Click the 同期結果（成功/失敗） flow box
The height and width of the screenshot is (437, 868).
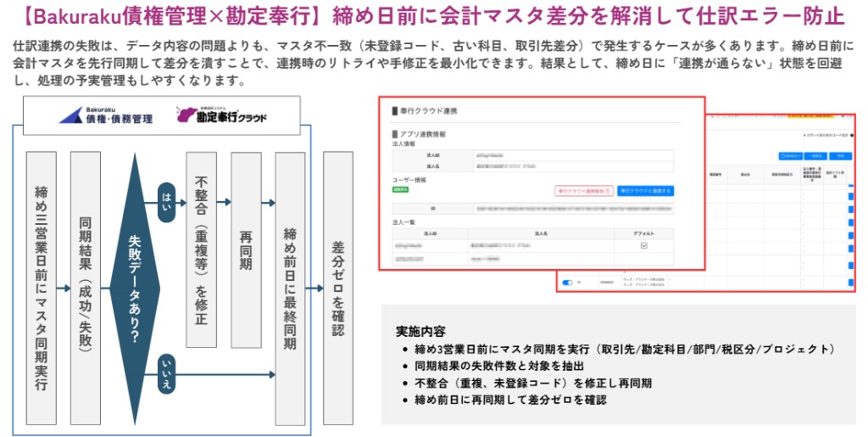[86, 288]
